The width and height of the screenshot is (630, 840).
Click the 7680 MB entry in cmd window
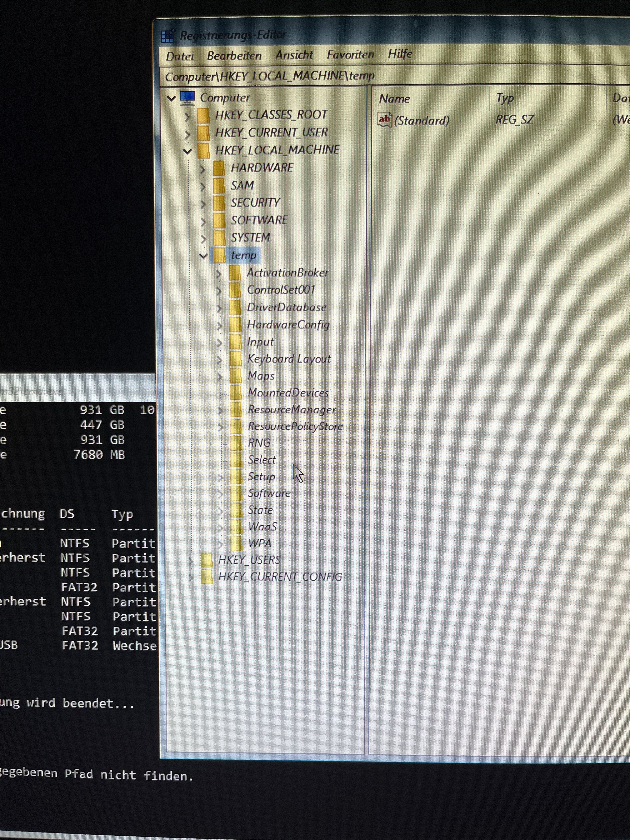(x=99, y=455)
